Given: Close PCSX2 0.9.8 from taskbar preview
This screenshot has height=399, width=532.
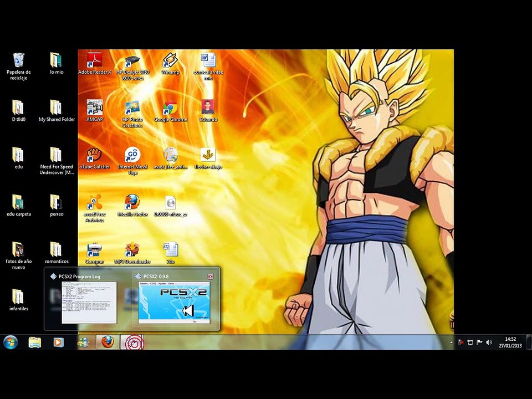Looking at the screenshot, I should pos(211,277).
